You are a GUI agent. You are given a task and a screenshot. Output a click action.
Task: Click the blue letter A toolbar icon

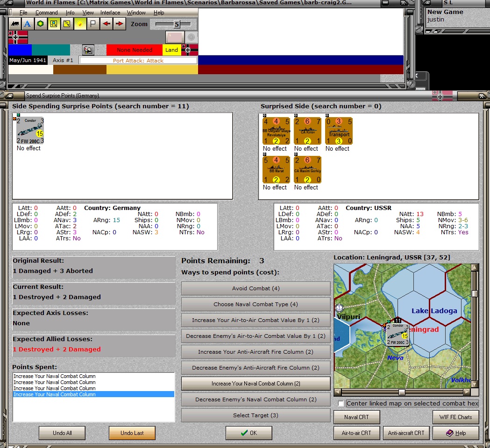point(28,24)
